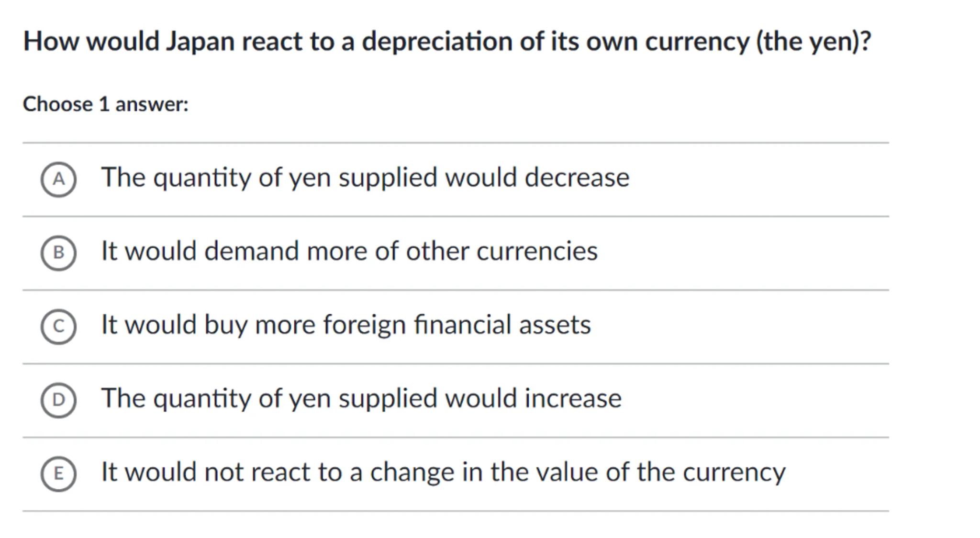
Task: Select radio button A
Action: coord(58,179)
